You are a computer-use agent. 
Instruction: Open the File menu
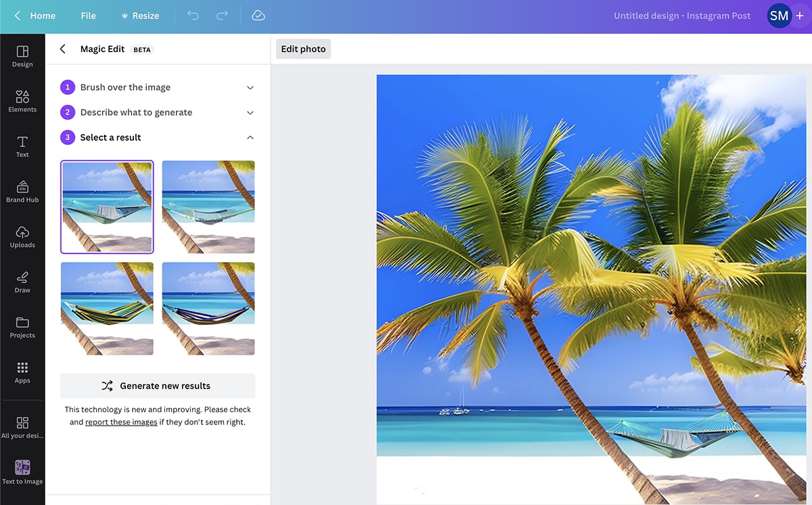coord(88,16)
